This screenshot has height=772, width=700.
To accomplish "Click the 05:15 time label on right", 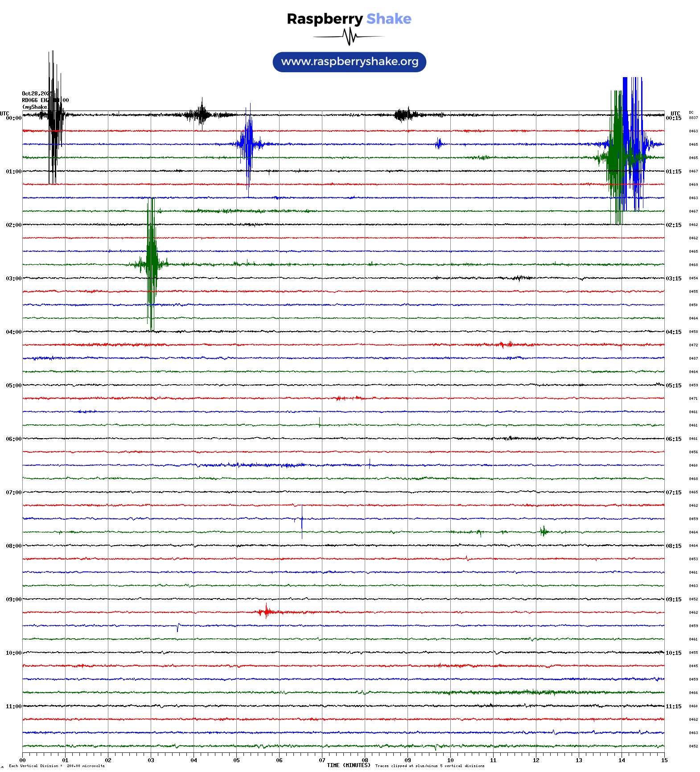I will click(673, 386).
